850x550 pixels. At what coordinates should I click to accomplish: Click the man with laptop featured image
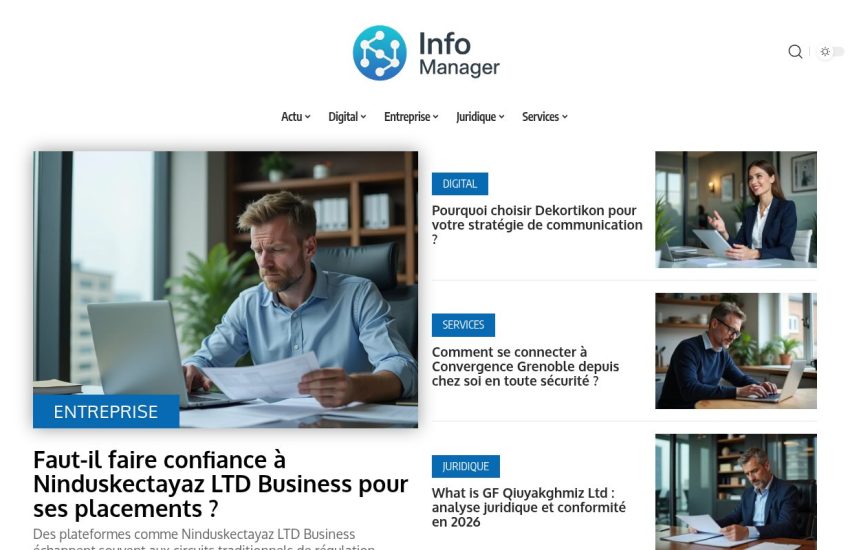(226, 289)
